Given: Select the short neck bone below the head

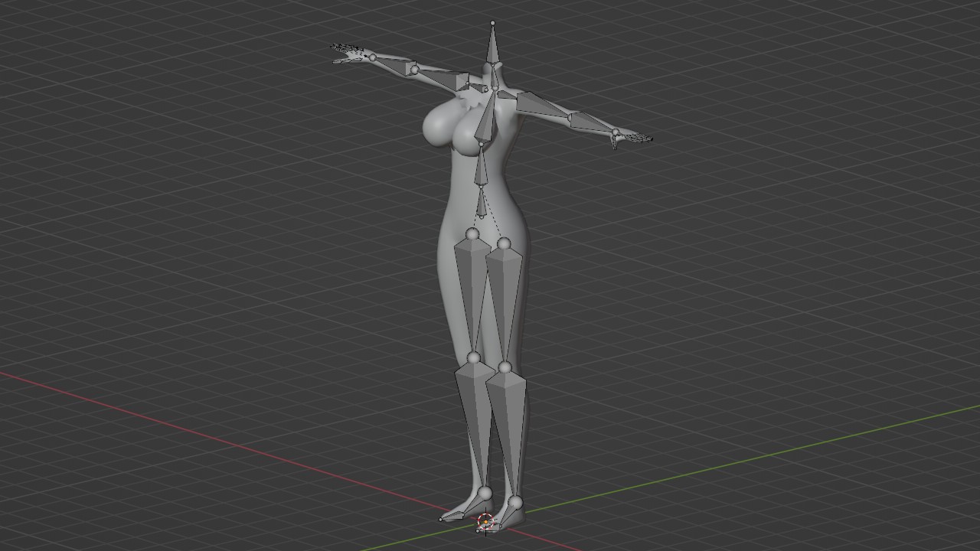Looking at the screenshot, I should click(494, 77).
